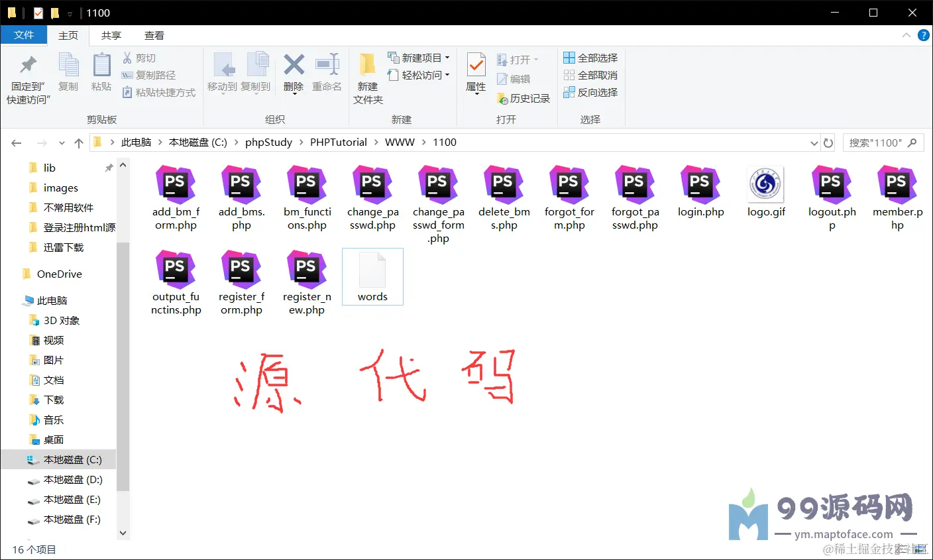Open the recent locations dropdown arrow
The height and width of the screenshot is (560, 933).
point(62,143)
